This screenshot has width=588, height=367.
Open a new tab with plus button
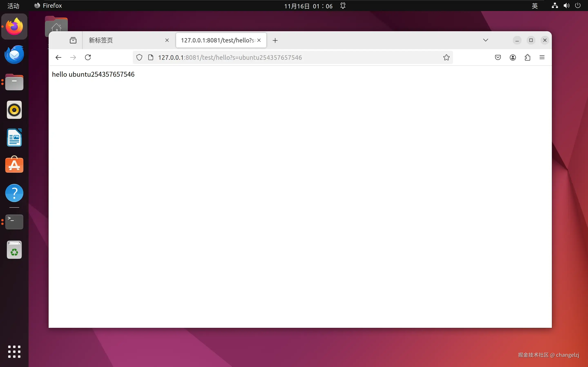(x=275, y=40)
